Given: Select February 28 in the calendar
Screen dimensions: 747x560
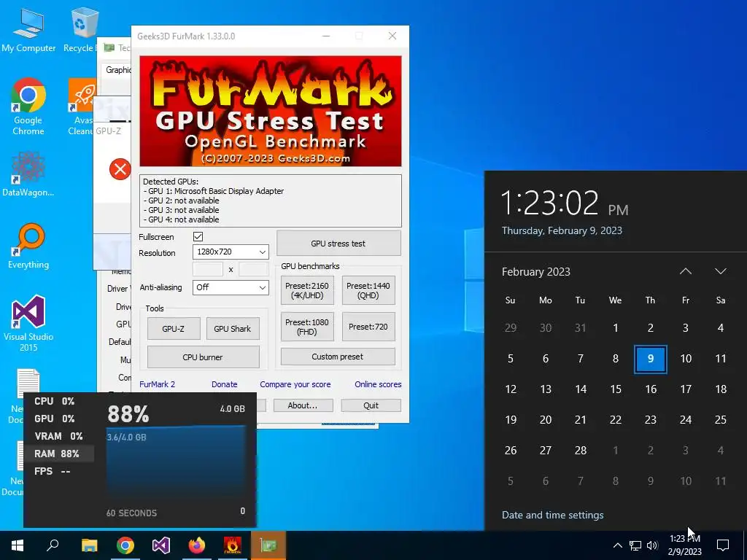Looking at the screenshot, I should [x=580, y=450].
